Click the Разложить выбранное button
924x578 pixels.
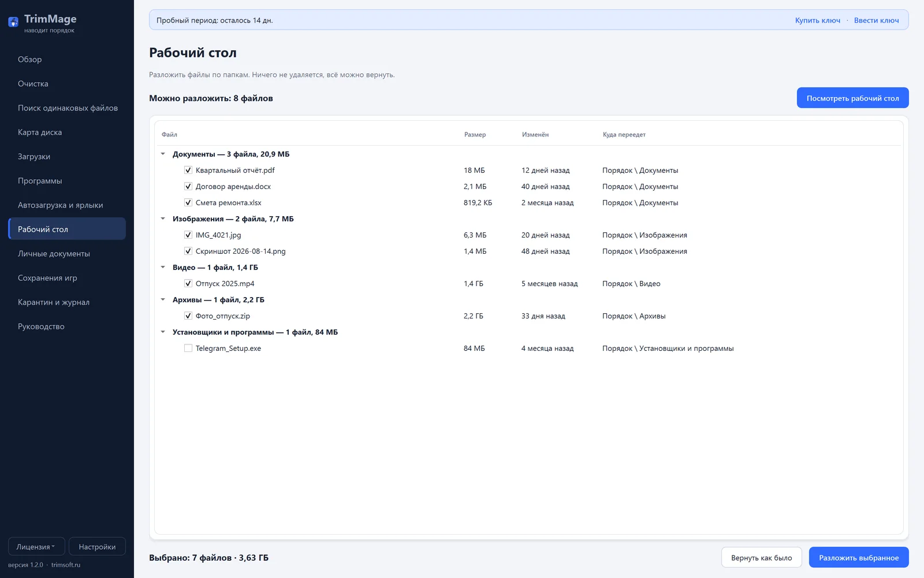[x=859, y=557]
